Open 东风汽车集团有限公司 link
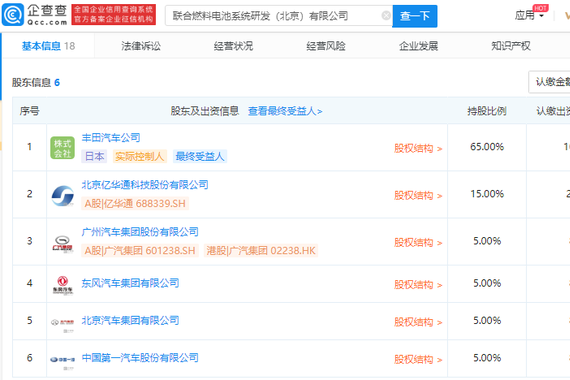 pyautogui.click(x=130, y=283)
